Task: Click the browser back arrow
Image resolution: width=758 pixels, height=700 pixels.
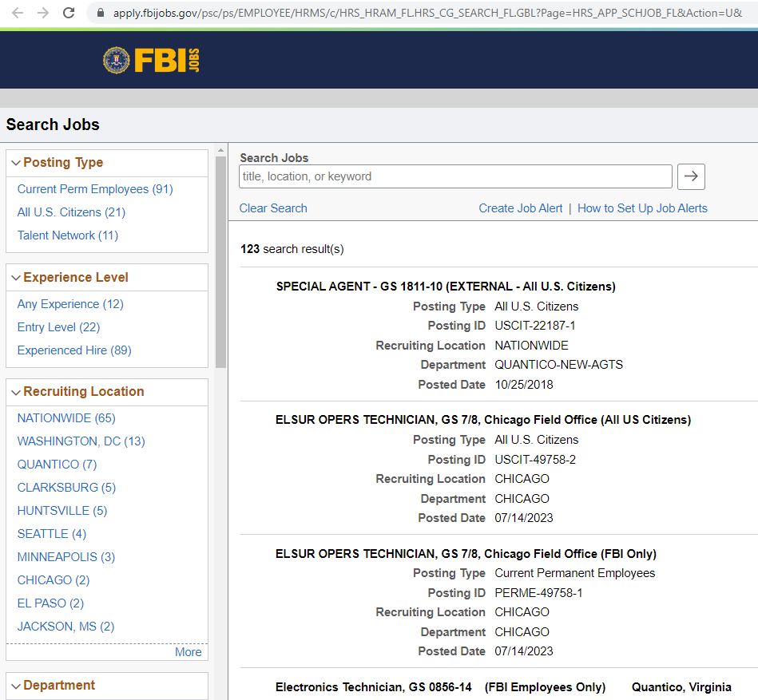Action: coord(18,13)
